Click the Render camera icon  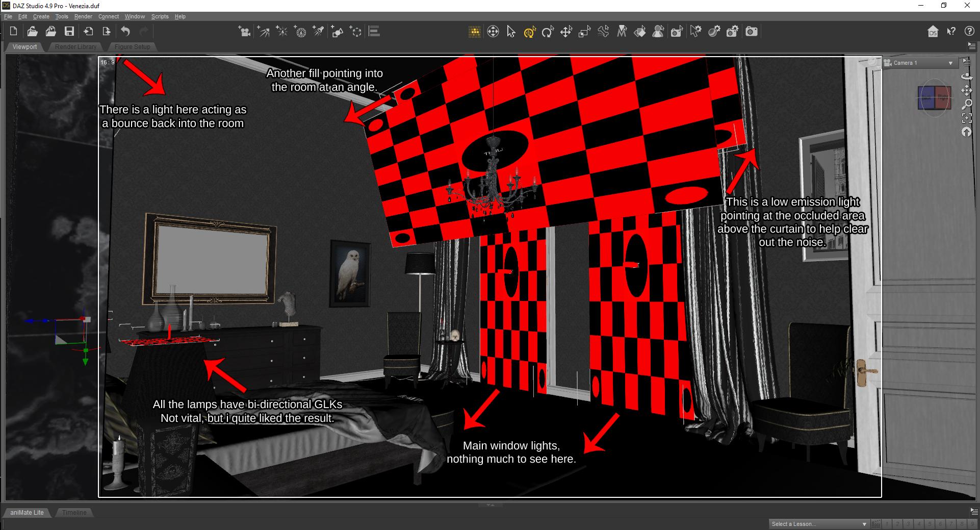point(752,32)
